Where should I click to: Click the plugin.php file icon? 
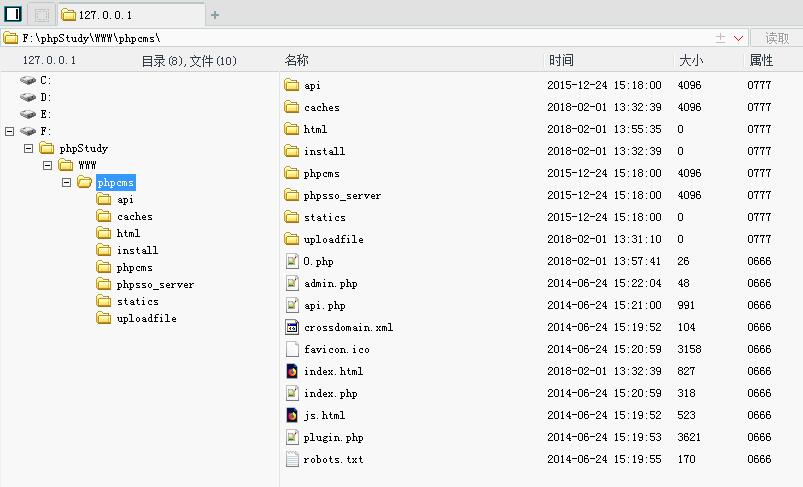292,437
